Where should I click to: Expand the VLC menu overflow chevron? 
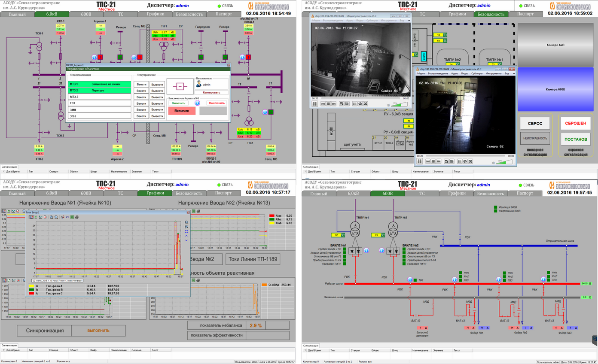514,73
